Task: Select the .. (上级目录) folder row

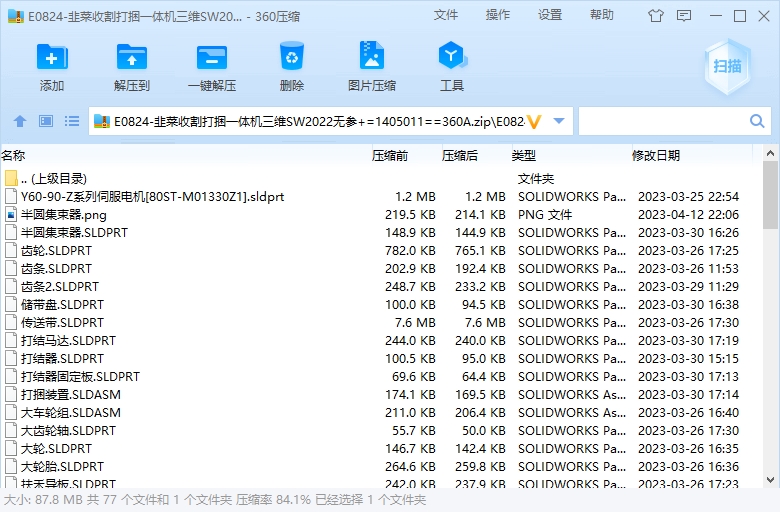Action: click(381, 179)
